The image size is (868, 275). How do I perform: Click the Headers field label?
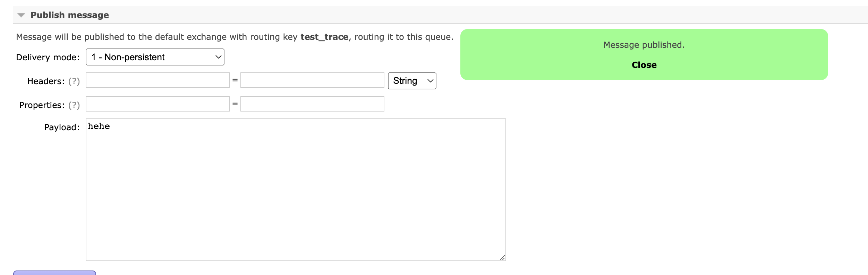point(46,81)
